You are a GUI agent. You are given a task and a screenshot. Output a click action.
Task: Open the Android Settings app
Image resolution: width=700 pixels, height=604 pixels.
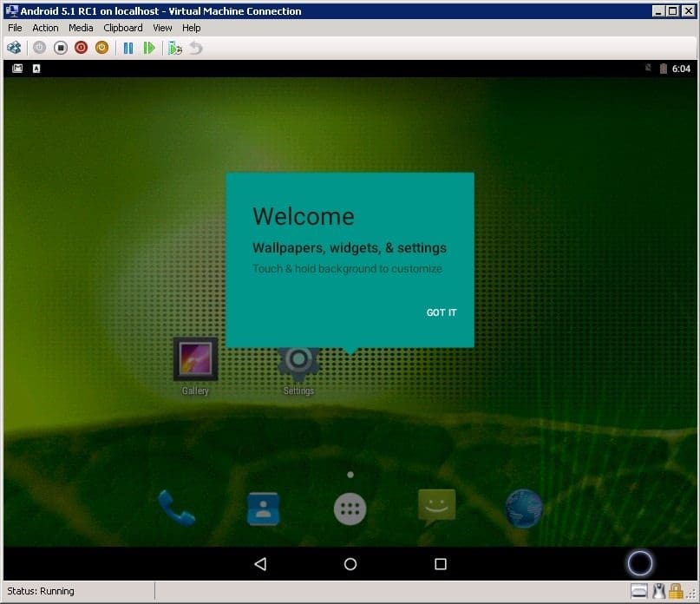[298, 371]
